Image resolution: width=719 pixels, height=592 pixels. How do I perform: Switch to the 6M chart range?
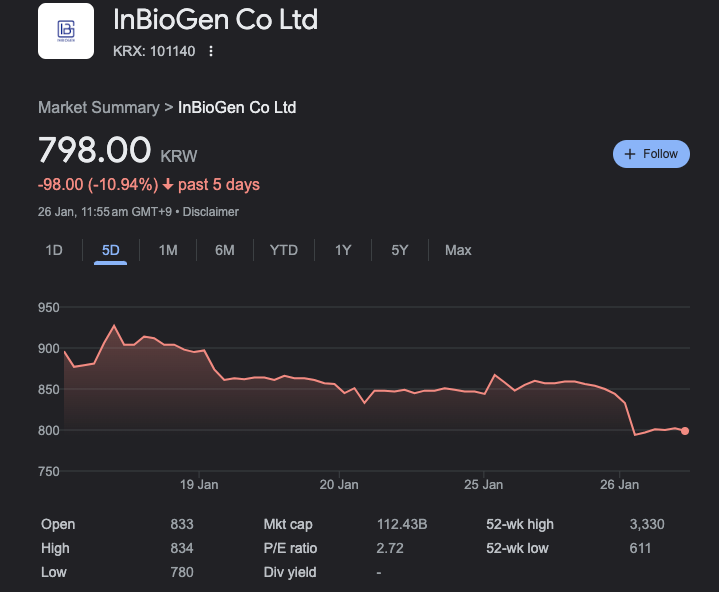click(225, 250)
